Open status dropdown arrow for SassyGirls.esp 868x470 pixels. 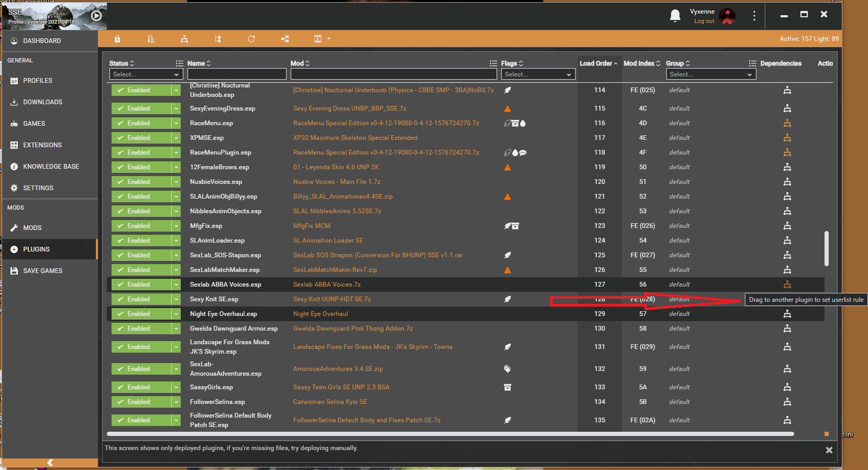(176, 387)
